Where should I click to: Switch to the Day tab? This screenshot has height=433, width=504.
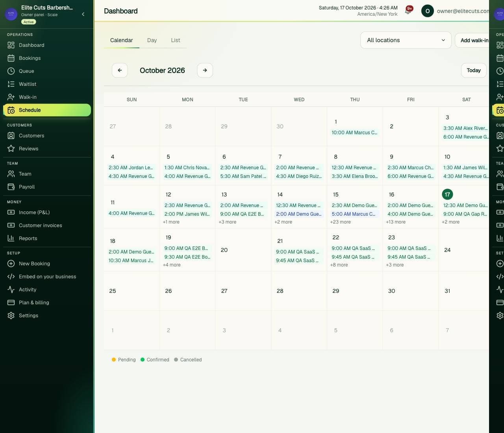coord(152,40)
